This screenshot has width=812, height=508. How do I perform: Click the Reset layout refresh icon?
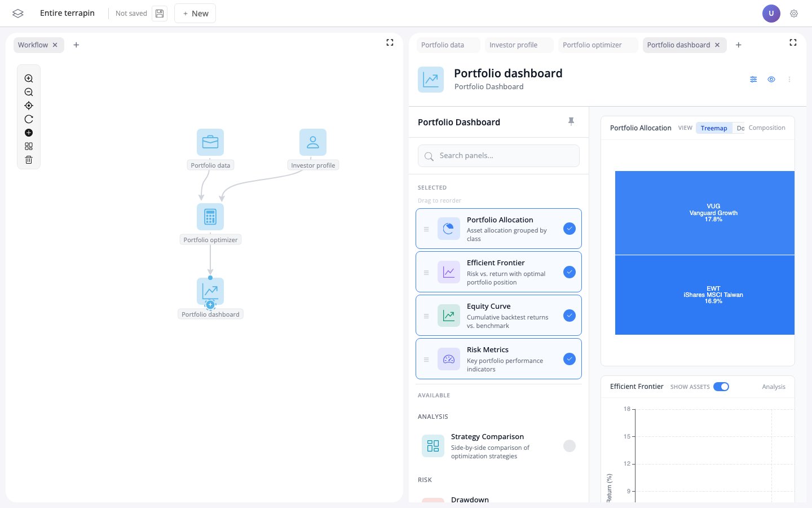tap(28, 119)
